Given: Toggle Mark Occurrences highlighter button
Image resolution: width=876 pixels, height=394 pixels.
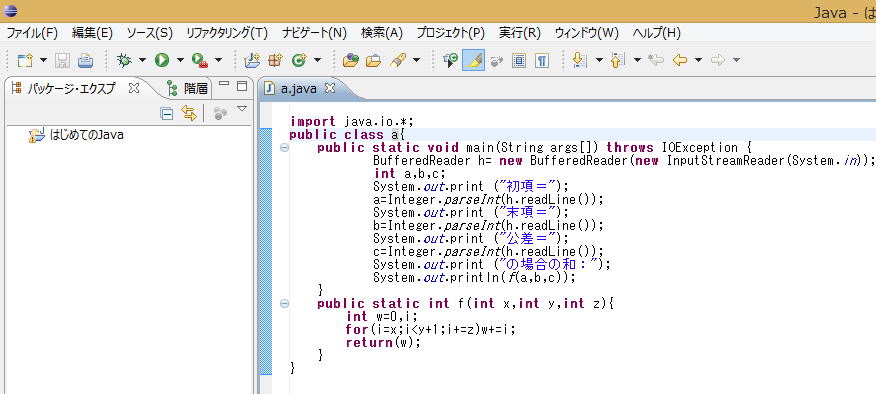Looking at the screenshot, I should tap(474, 60).
